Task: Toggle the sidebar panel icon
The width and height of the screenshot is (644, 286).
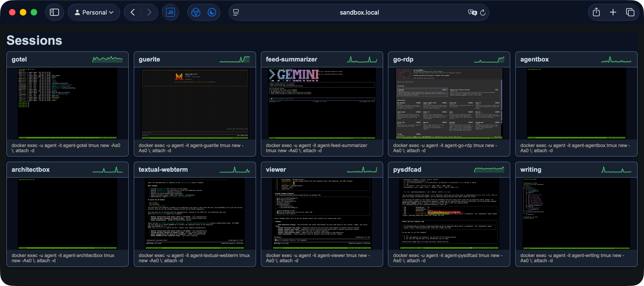Action: pyautogui.click(x=54, y=12)
